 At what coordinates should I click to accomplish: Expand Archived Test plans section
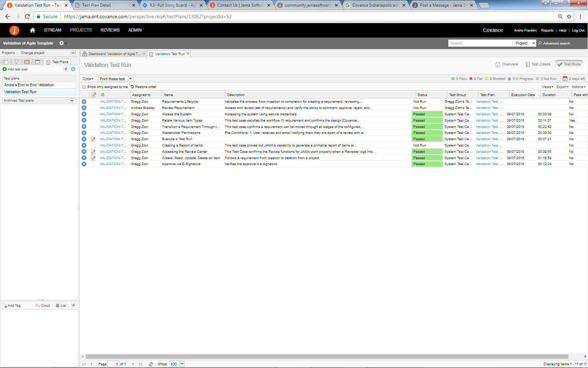pos(72,101)
